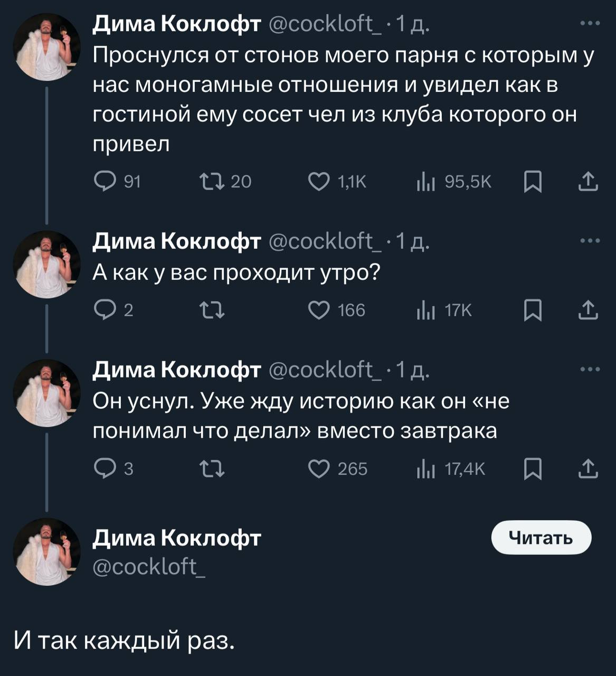The height and width of the screenshot is (676, 616).
Task: Open Дима Коклофт name on first tweet
Action: (x=177, y=24)
